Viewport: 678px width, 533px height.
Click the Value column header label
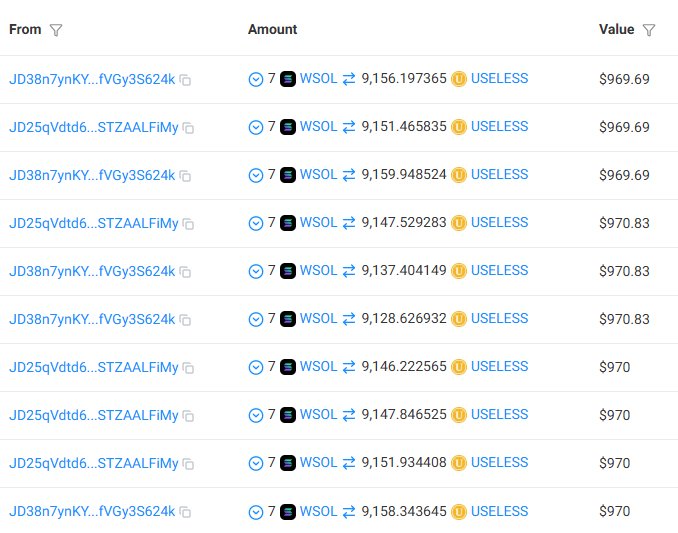tap(617, 29)
